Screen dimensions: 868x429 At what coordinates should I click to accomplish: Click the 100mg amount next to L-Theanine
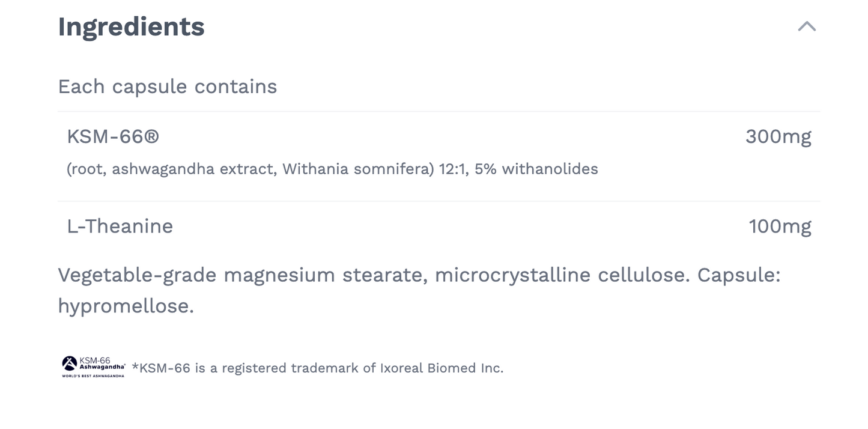(x=780, y=226)
